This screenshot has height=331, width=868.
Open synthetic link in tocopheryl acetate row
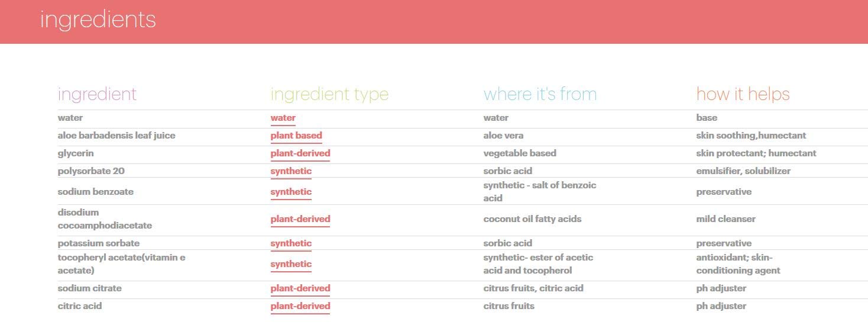point(291,264)
